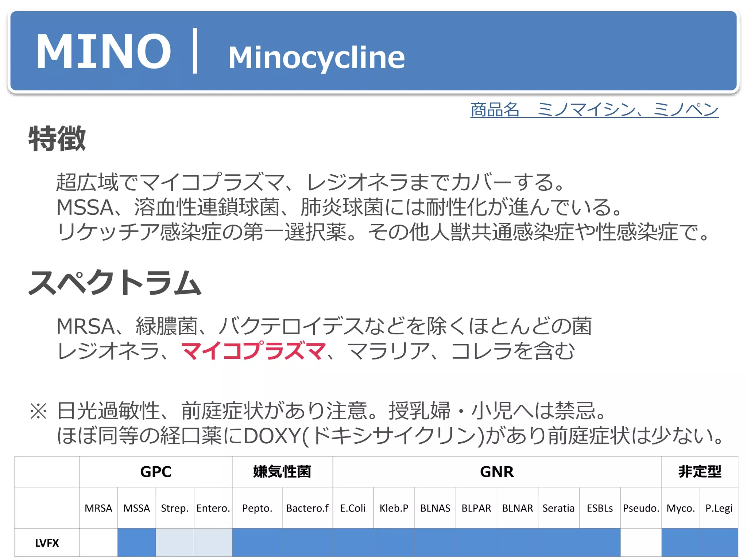Viewport: 747px width, 560px height.
Task: Click the BLNAR column cell
Action: coord(518,508)
